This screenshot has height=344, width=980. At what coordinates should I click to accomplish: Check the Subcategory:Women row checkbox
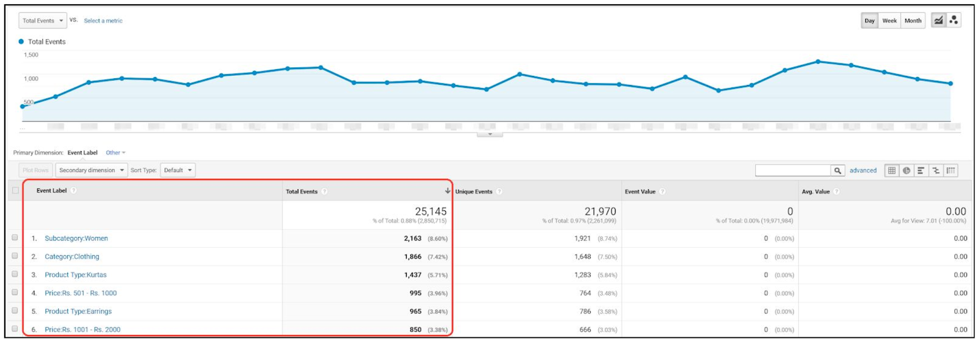tap(15, 237)
